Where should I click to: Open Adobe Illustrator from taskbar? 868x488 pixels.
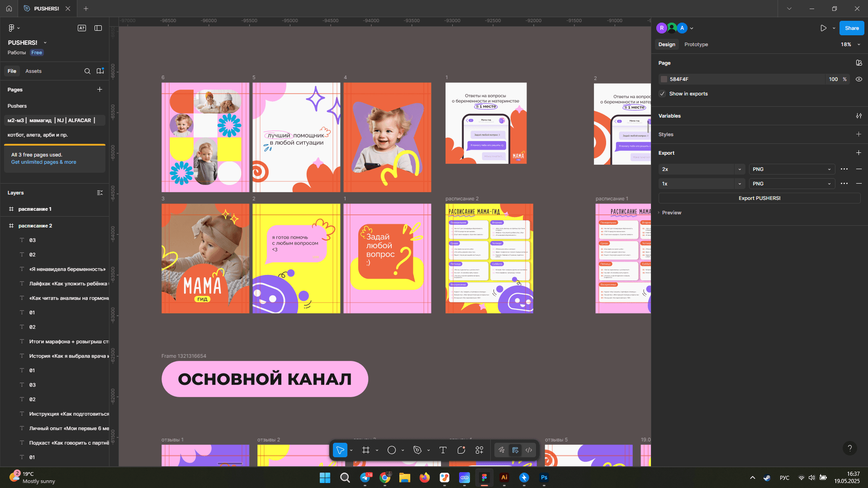[504, 478]
